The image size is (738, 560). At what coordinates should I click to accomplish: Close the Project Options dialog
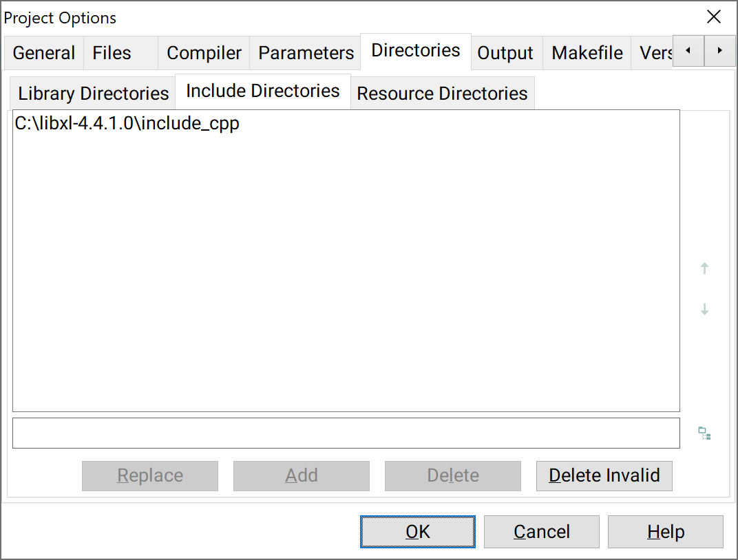tap(713, 17)
